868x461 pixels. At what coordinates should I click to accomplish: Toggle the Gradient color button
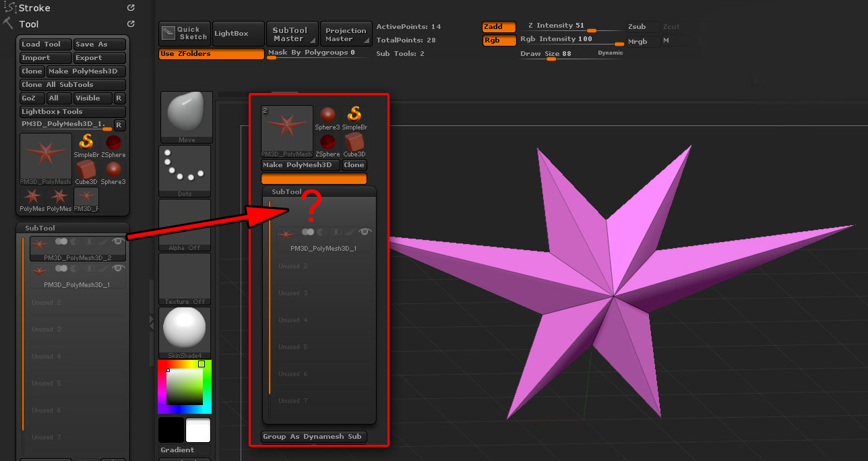click(185, 450)
